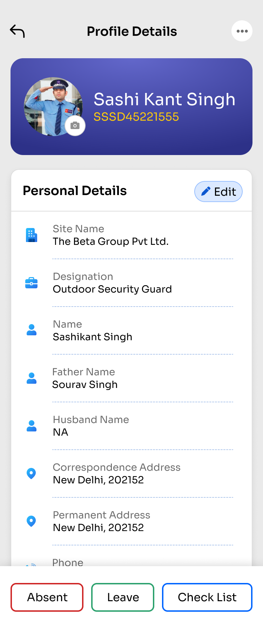Click the Site Name building icon
Screen dimensions: 263x644
(x=32, y=235)
